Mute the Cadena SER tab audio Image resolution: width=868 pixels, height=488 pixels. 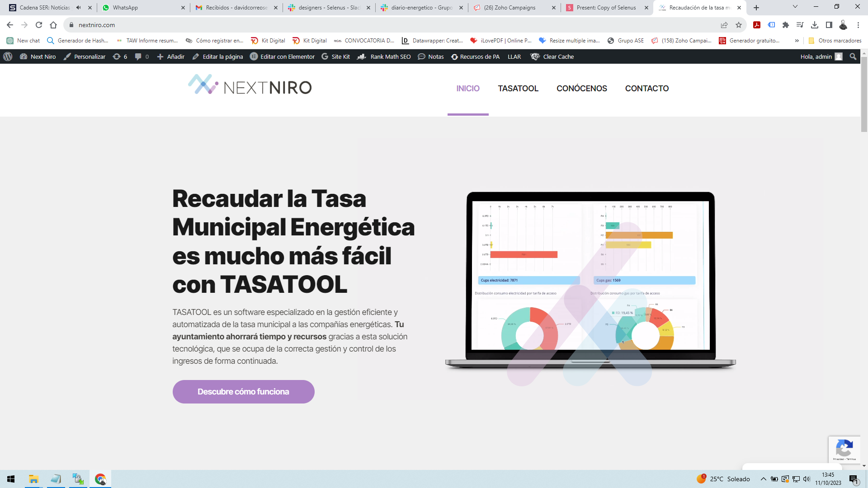[79, 8]
